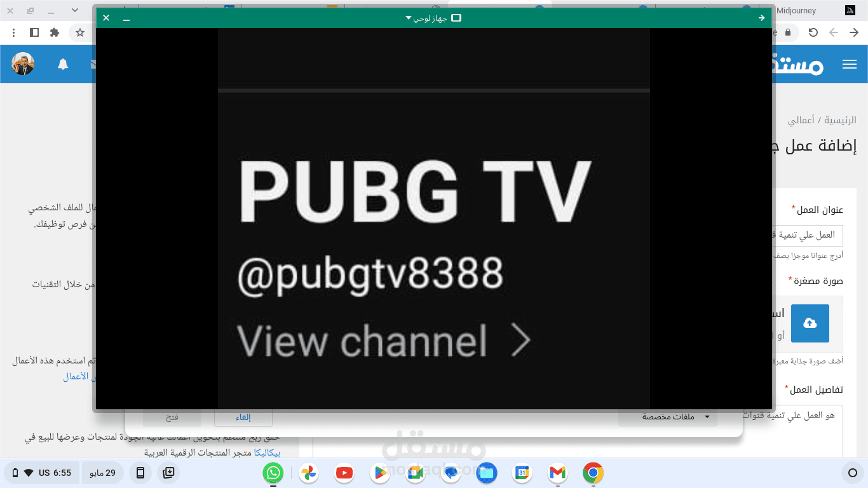The image size is (868, 488).
Task: Open the Chrome extensions puzzle icon
Action: pos(55,32)
